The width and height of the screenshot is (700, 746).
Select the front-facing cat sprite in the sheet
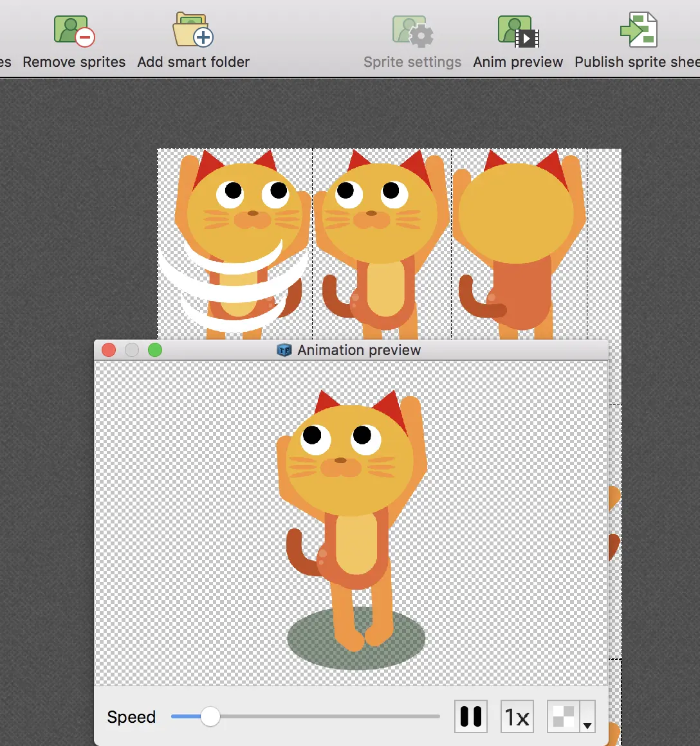[382, 244]
